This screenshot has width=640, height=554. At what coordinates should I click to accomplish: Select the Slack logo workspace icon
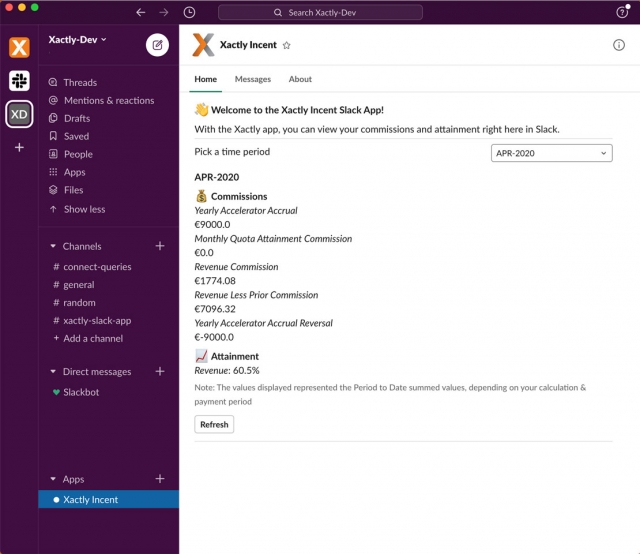pyautogui.click(x=19, y=80)
